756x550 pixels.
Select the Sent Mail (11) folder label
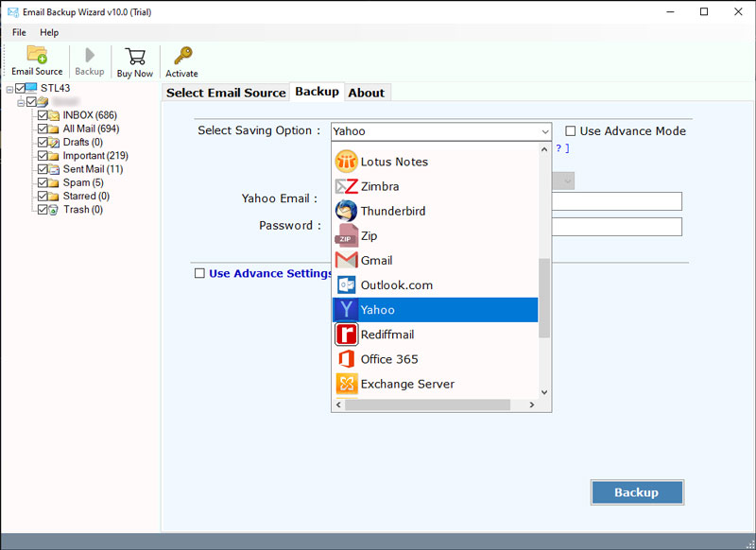point(93,169)
